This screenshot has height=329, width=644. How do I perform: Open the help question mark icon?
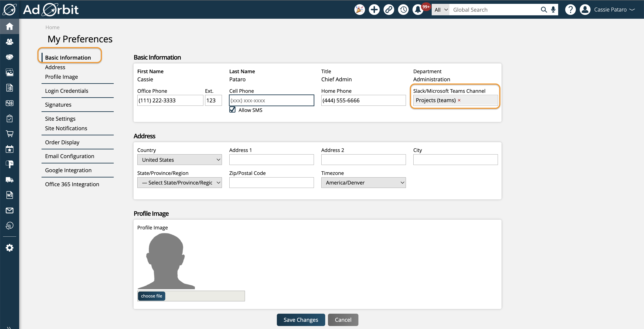(x=570, y=10)
